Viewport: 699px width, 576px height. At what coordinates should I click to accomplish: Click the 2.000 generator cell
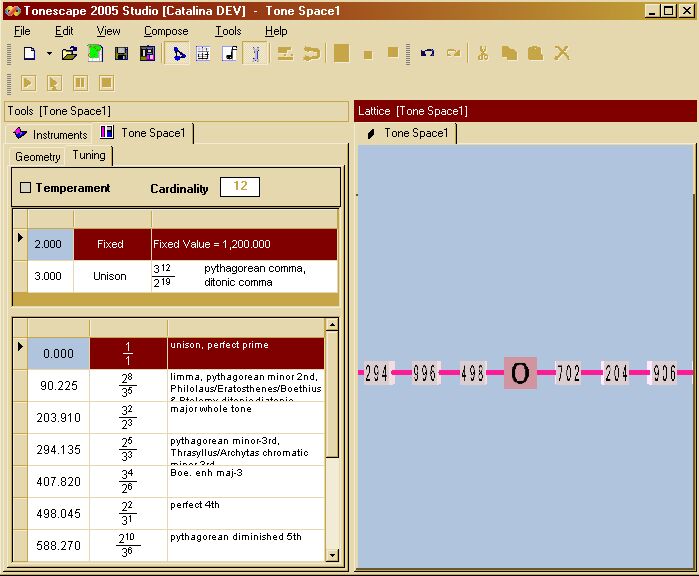[50, 244]
